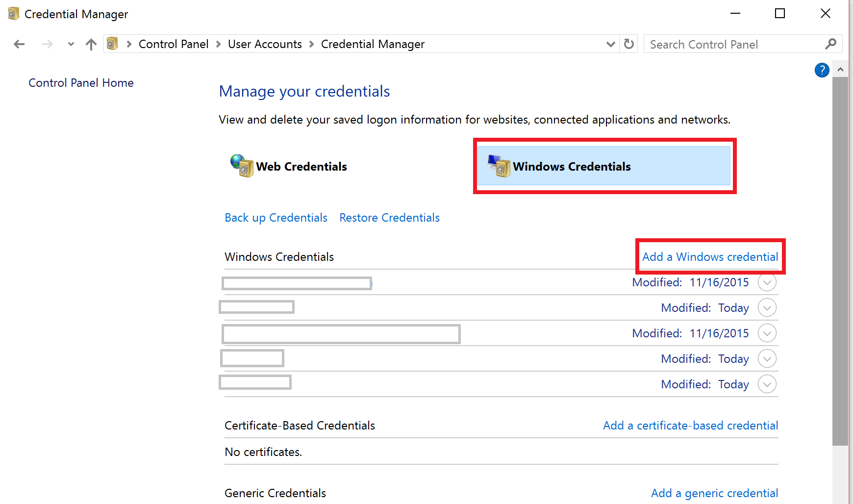The height and width of the screenshot is (504, 853).
Task: Select Add a Windows credential
Action: 710,256
